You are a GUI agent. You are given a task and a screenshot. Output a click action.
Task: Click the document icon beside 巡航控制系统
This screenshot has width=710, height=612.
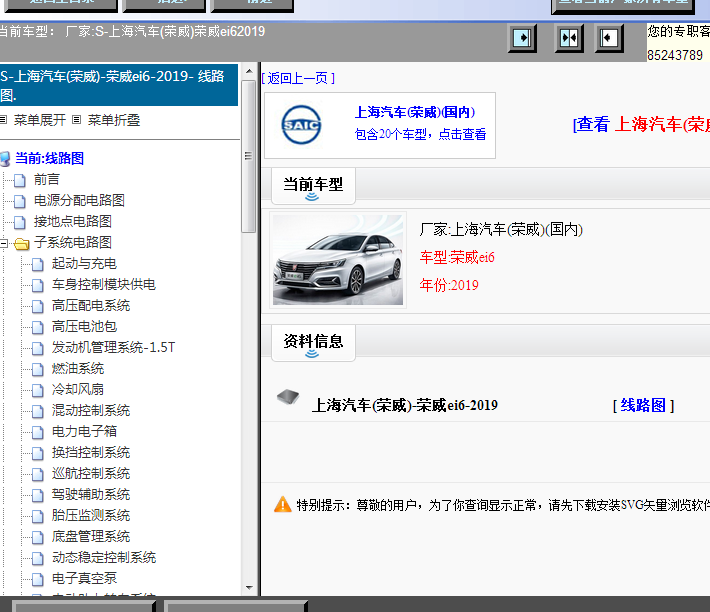[38, 474]
